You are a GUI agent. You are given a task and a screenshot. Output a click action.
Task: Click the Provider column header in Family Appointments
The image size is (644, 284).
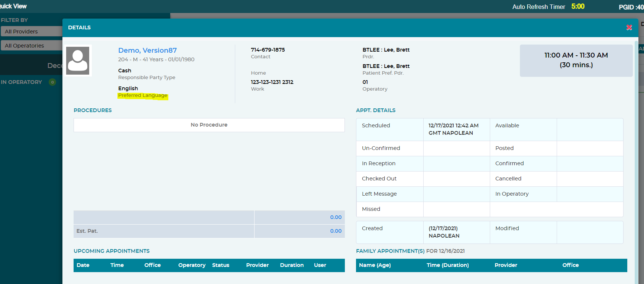506,265
